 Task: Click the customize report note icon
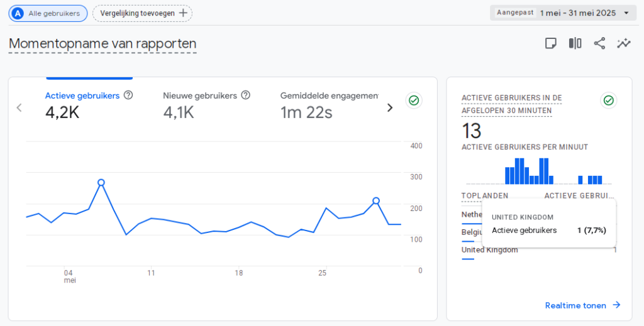point(551,43)
